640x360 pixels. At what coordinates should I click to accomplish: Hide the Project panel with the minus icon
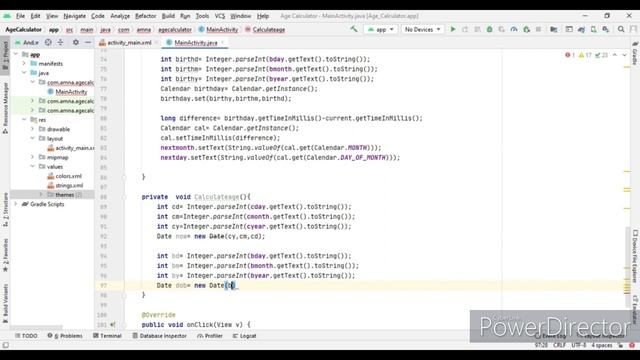click(x=88, y=42)
